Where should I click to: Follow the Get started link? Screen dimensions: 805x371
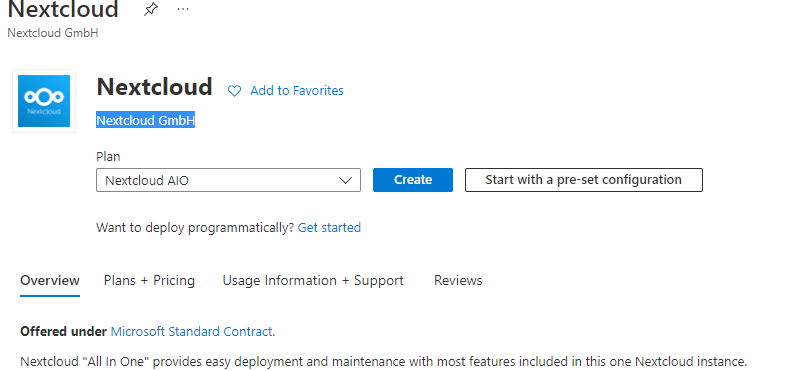[x=329, y=227]
